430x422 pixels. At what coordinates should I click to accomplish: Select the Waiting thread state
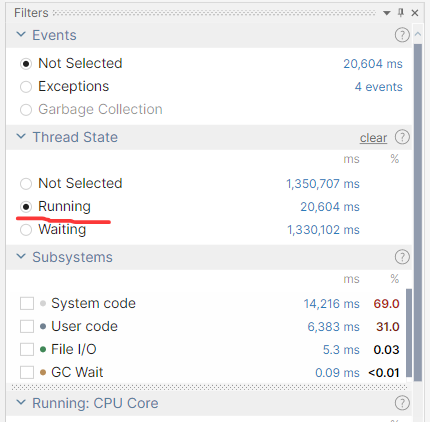point(26,230)
